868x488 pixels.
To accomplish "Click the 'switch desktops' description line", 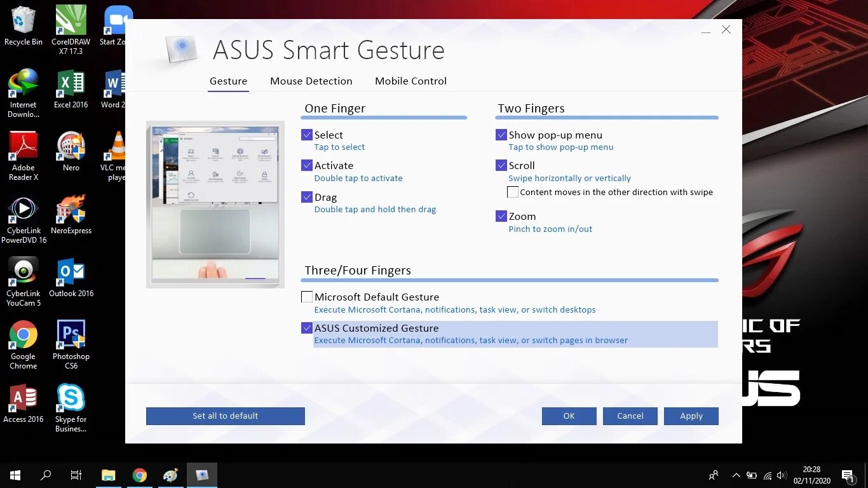I will (455, 310).
